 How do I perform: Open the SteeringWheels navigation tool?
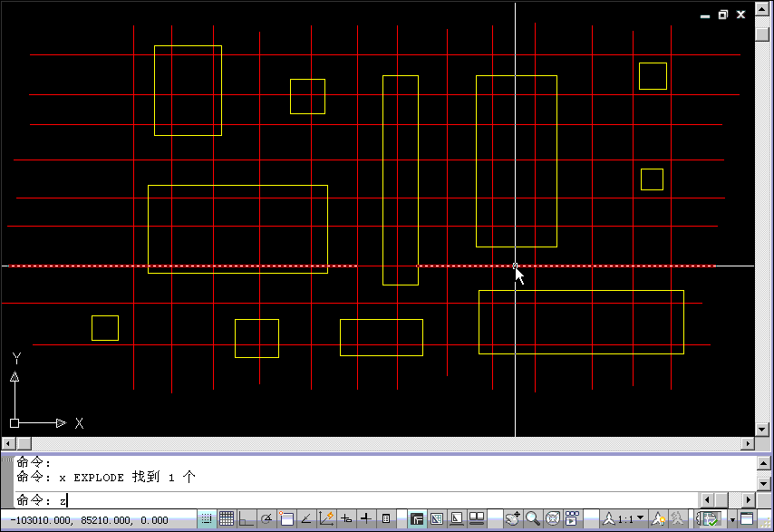[x=552, y=519]
